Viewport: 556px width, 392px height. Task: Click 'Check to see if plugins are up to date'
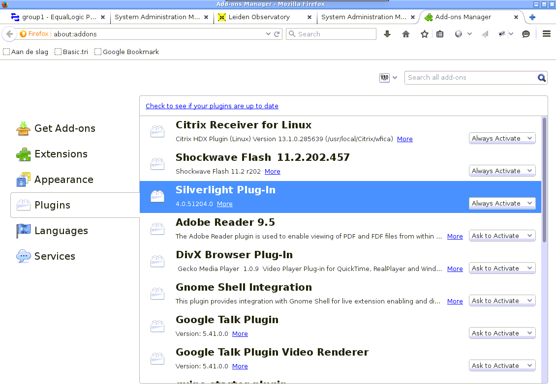point(212,106)
